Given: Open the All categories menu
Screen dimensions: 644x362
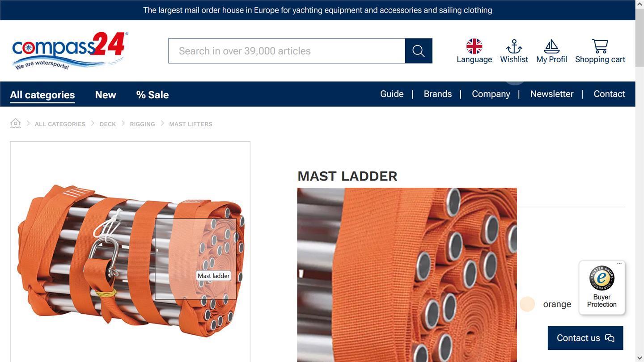Looking at the screenshot, I should 42,95.
